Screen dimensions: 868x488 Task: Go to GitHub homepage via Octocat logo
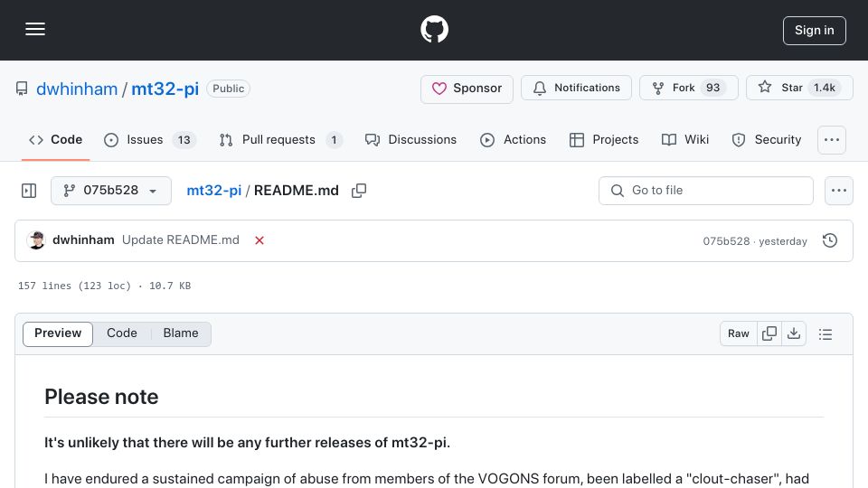[434, 29]
